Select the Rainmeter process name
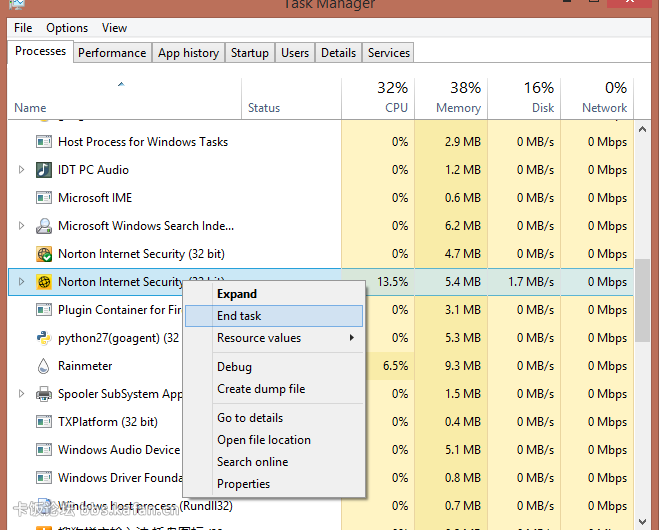Screen dimensions: 659x530 pyautogui.click(x=85, y=366)
